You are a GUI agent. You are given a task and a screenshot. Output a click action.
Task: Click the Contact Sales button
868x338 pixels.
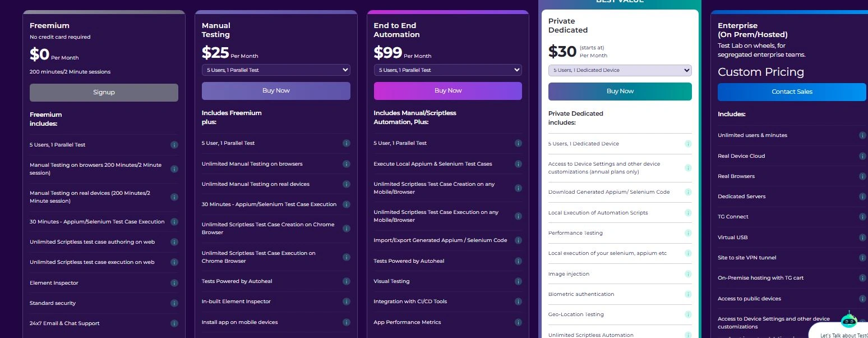(x=791, y=92)
